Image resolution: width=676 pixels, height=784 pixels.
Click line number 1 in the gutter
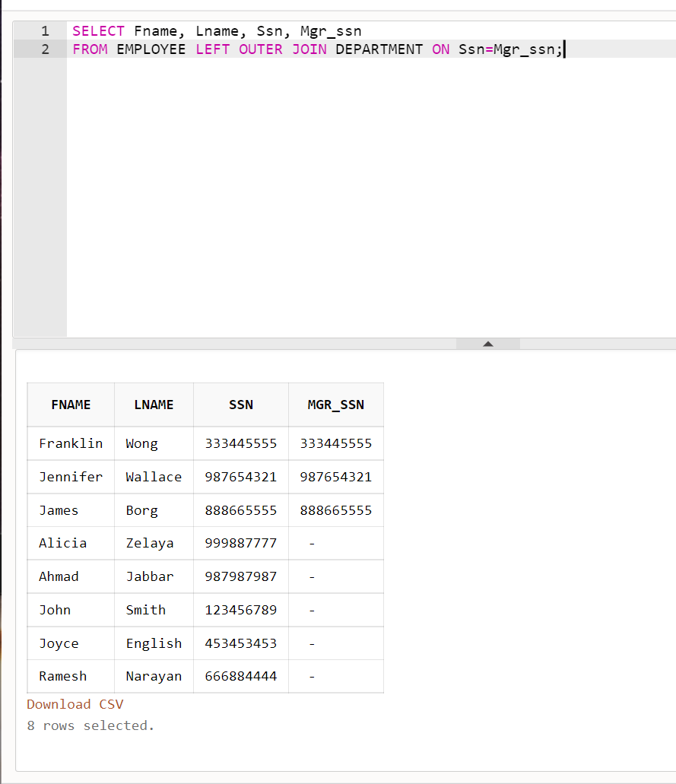click(x=45, y=31)
